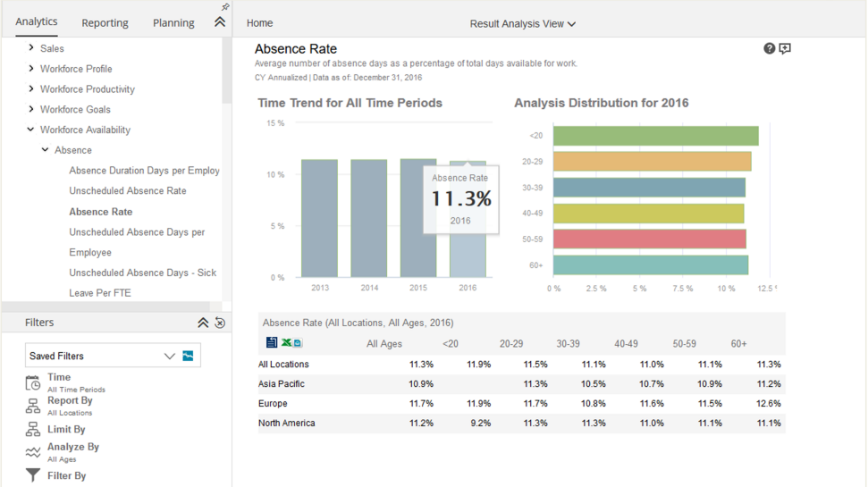Click the help question mark icon
The height and width of the screenshot is (487, 868).
769,48
